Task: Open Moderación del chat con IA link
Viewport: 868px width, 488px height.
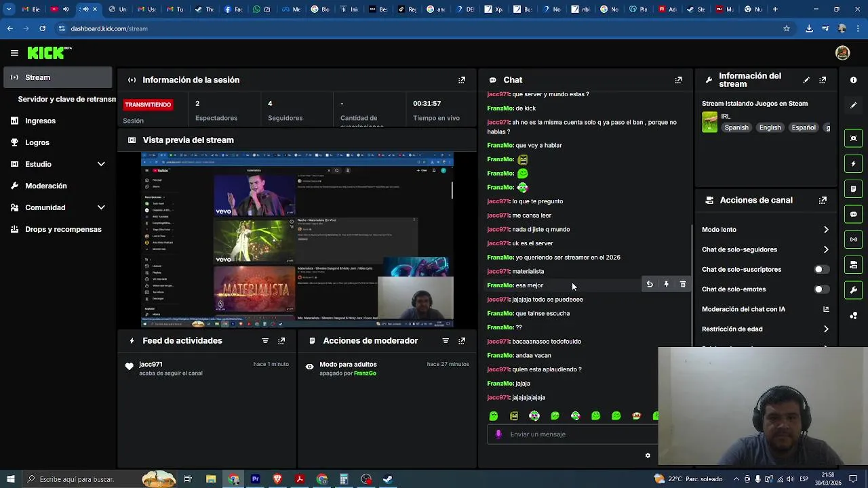Action: coord(765,309)
